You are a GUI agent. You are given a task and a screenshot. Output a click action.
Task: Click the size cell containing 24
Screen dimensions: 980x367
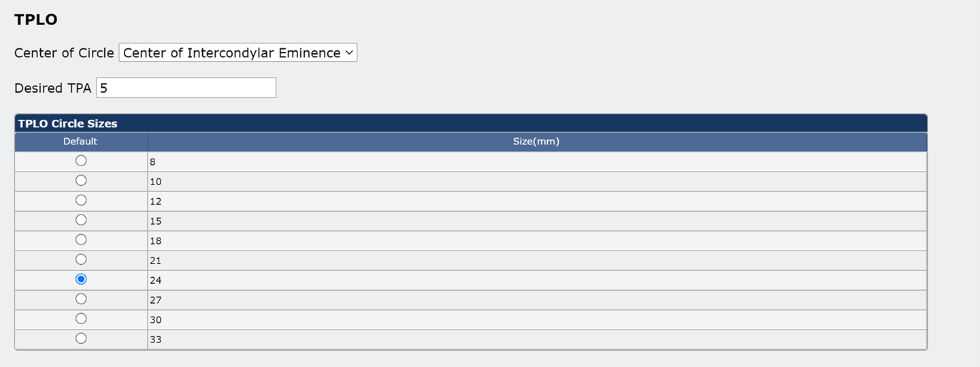(536, 281)
